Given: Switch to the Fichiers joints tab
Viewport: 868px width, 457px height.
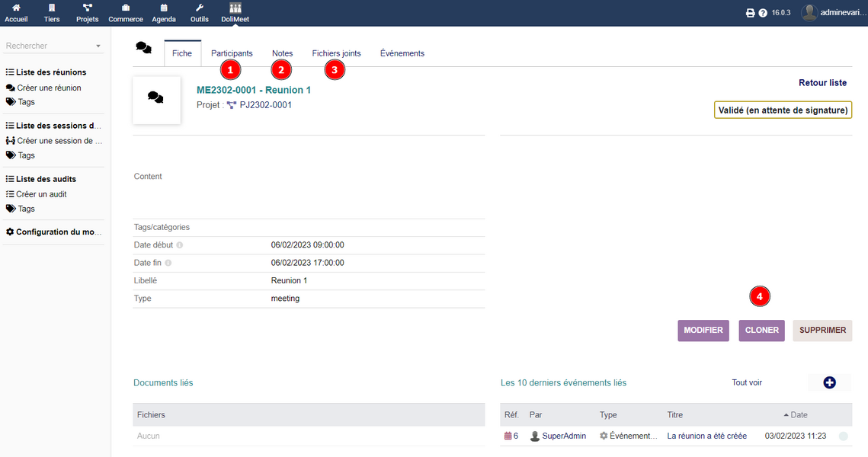Looking at the screenshot, I should pos(336,53).
